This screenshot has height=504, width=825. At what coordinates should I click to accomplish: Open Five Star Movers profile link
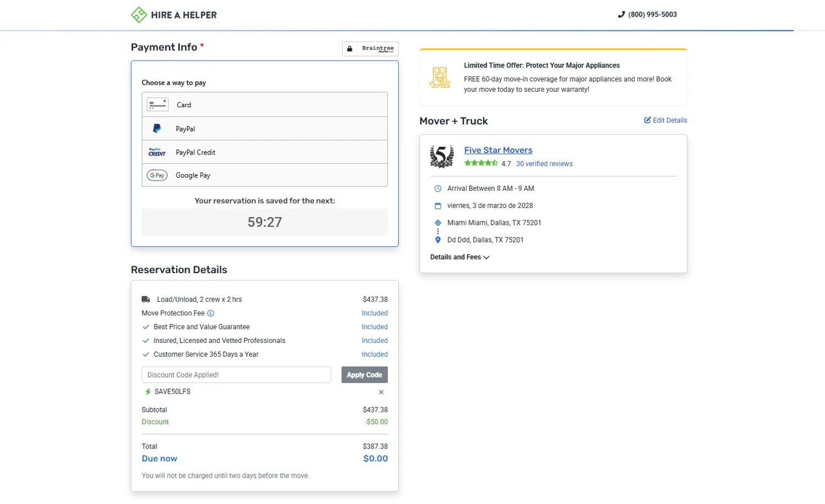(498, 150)
